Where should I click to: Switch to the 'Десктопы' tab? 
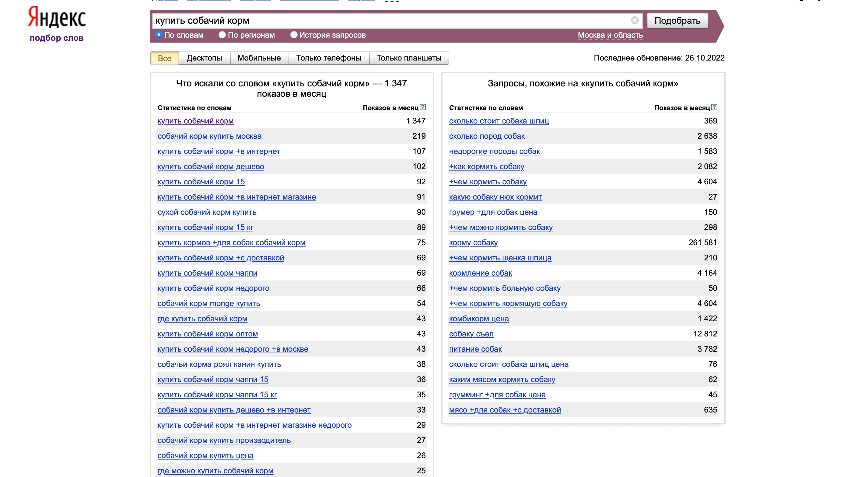pyautogui.click(x=204, y=58)
